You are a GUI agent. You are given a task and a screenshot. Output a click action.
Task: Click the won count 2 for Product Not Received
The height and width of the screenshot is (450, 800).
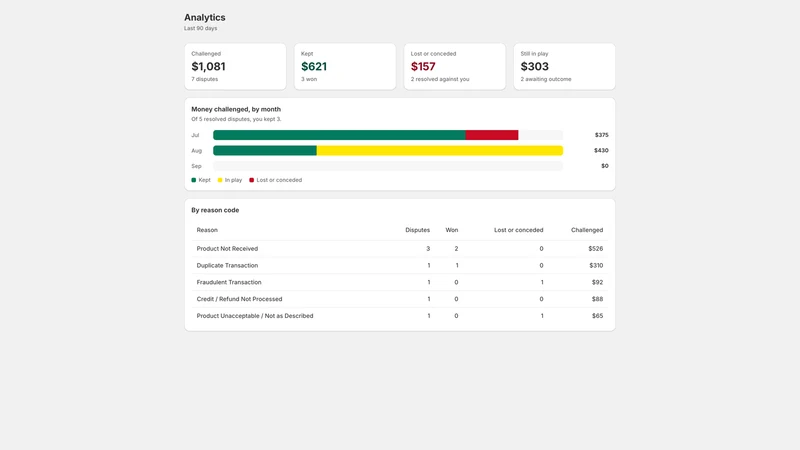[x=456, y=248]
